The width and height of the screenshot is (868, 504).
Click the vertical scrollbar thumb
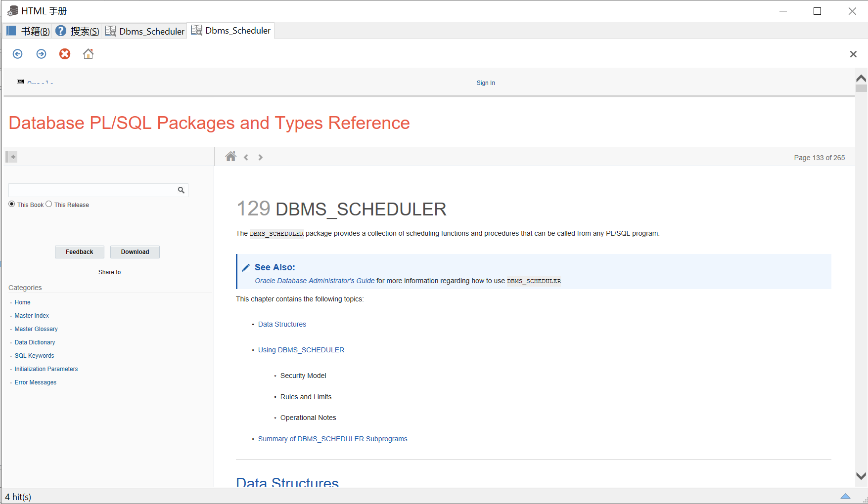tap(861, 88)
